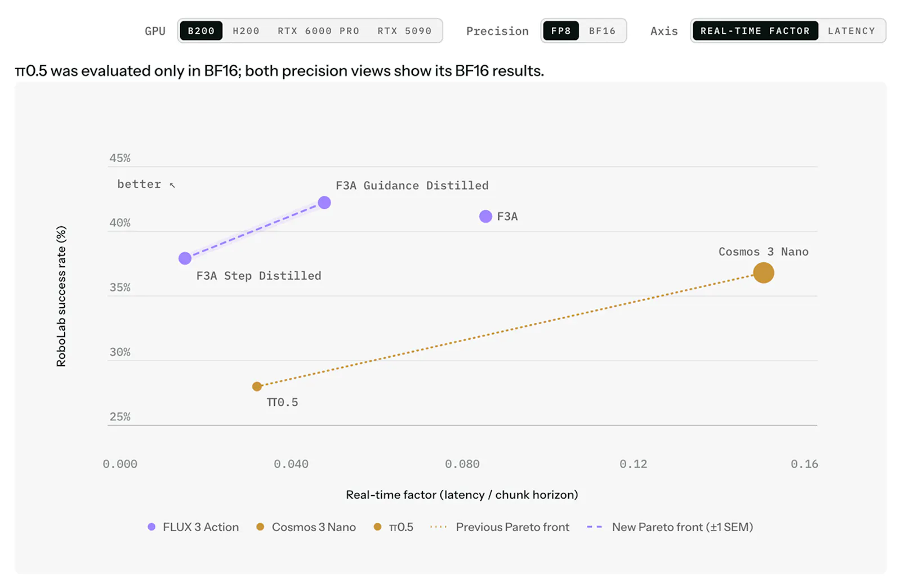Select the F3A purple data point
Image resolution: width=901 pixels, height=588 pixels.
coord(485,217)
